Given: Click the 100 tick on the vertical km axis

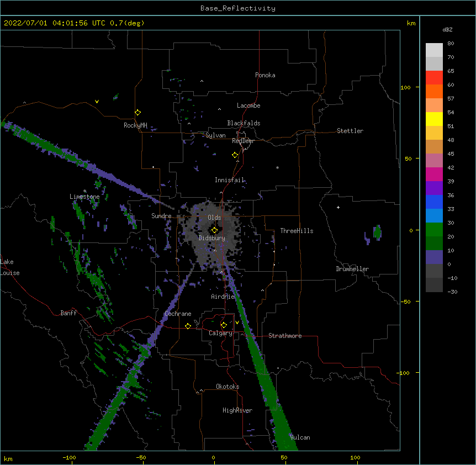Looking at the screenshot, I should [405, 87].
